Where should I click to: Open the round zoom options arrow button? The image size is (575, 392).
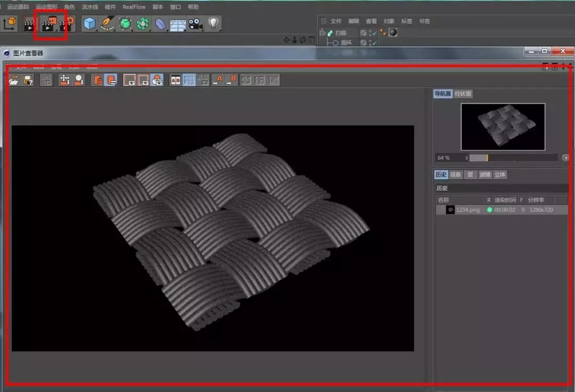565,158
